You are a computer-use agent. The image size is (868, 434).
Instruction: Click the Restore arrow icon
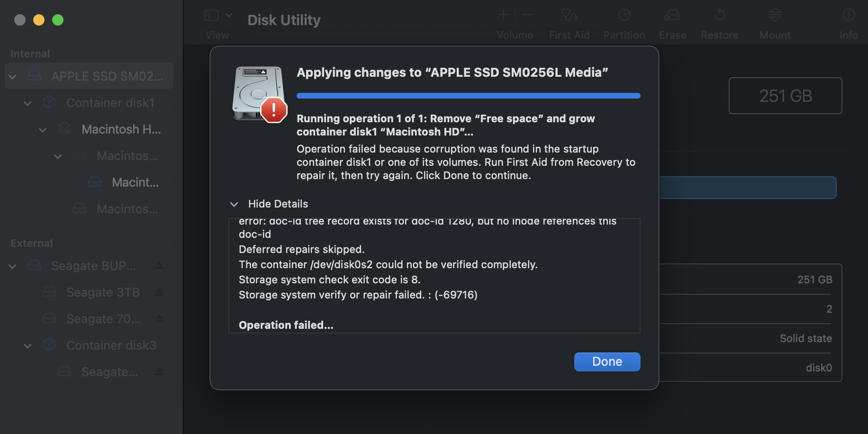click(x=719, y=15)
